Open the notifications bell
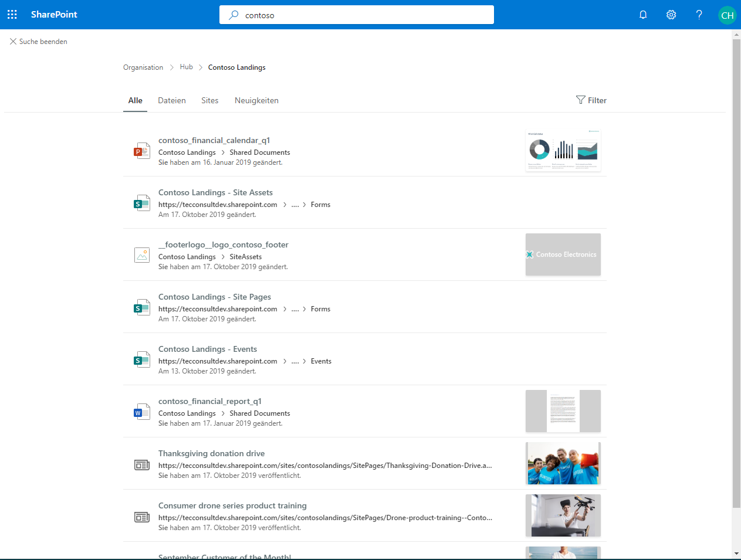 (643, 15)
